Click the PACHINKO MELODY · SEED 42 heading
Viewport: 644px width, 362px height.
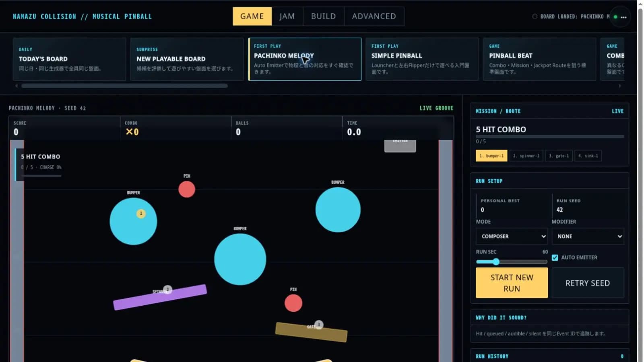tap(47, 108)
